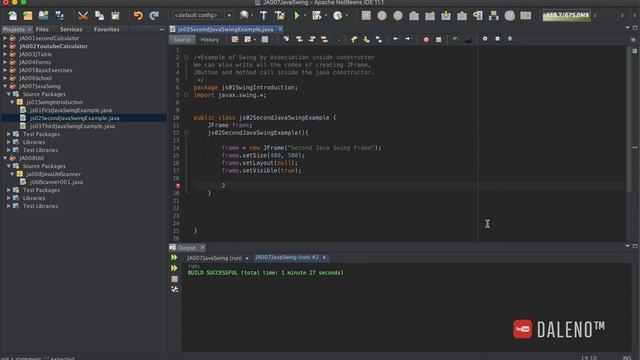Click the New File toolbar icon
Image resolution: width=640 pixels, height=360 pixels.
click(x=12, y=16)
